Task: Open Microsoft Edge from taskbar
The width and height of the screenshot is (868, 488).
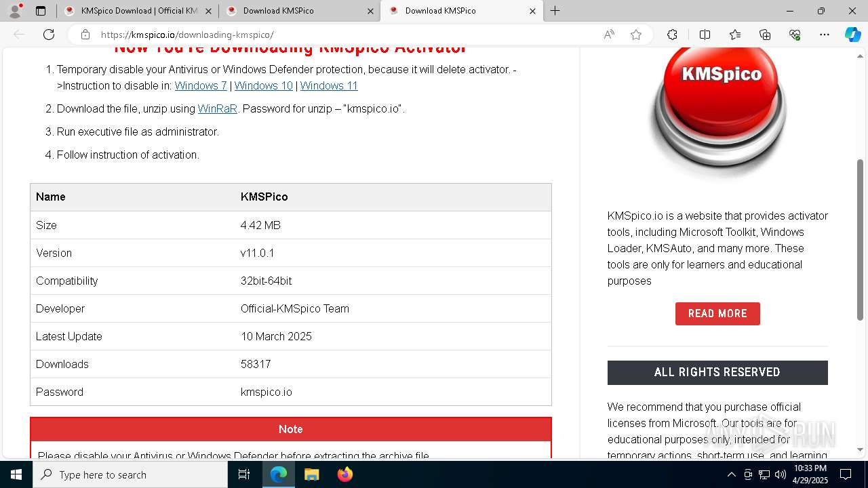Action: 279,474
